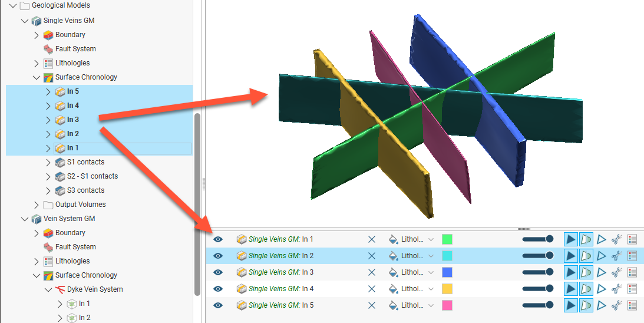This screenshot has height=323, width=644.
Task: Select Lithologies under Single Veins GM
Action: pyautogui.click(x=72, y=63)
